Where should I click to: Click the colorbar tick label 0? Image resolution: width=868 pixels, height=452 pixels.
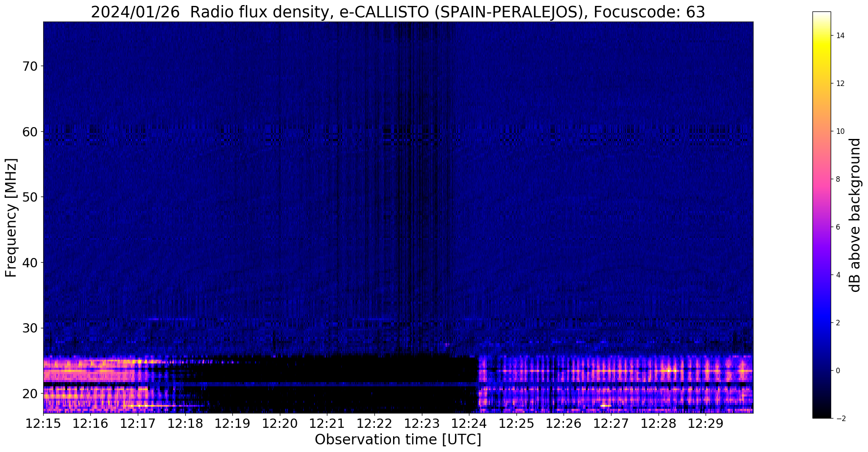(837, 371)
